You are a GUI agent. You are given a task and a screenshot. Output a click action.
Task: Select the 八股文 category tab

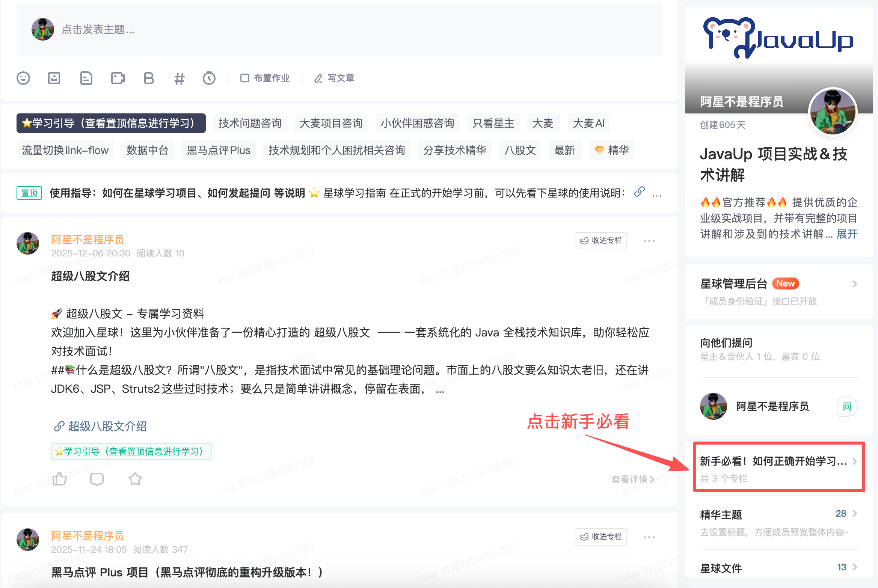point(520,150)
